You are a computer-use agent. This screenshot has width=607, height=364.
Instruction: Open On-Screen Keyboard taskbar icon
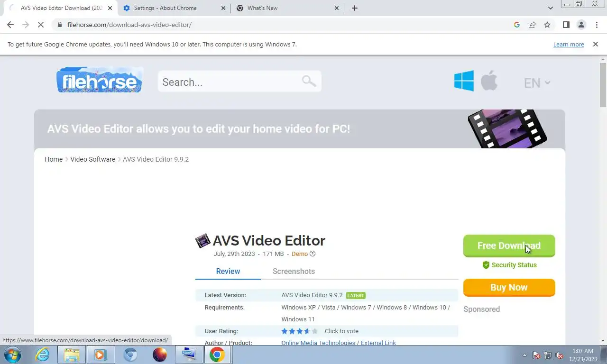(188, 355)
